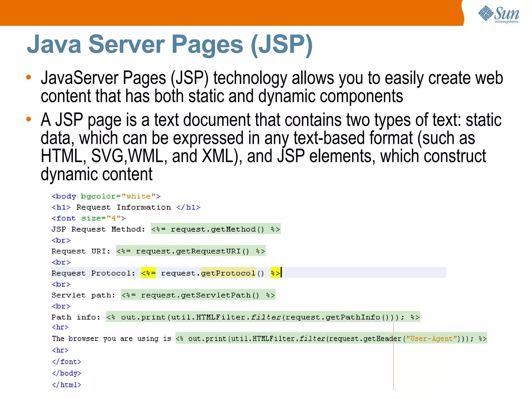Click the yellow '%>' closing tag on the Protocol line
Image resolution: width=532 pixels, height=399 pixels.
point(275,273)
